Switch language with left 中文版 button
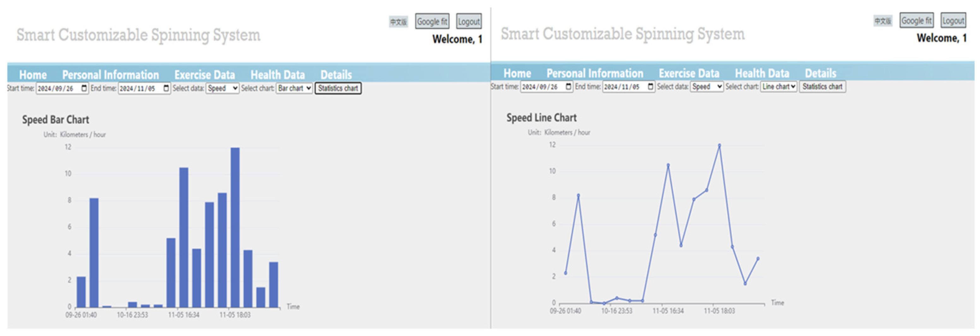The image size is (980, 336). [x=398, y=22]
